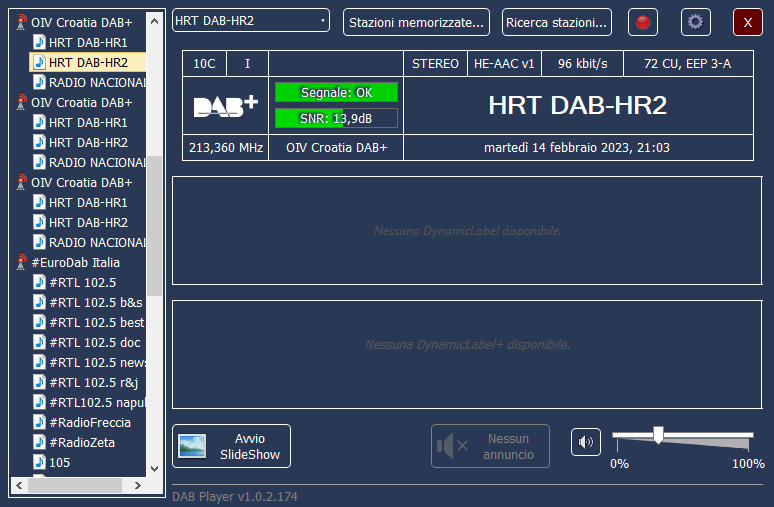Click the landscape picture icon for SlideShow

(x=192, y=446)
